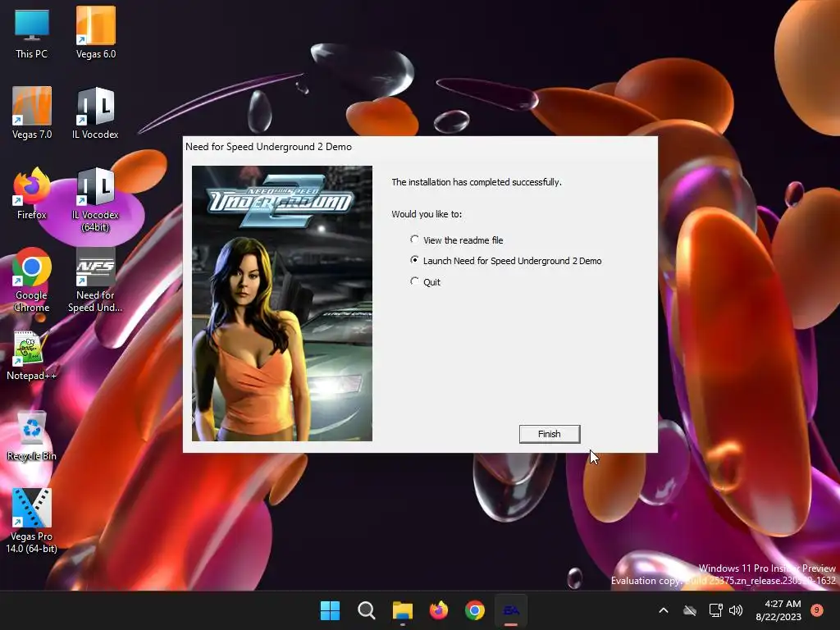Open the notification badge showing 9

(817, 609)
